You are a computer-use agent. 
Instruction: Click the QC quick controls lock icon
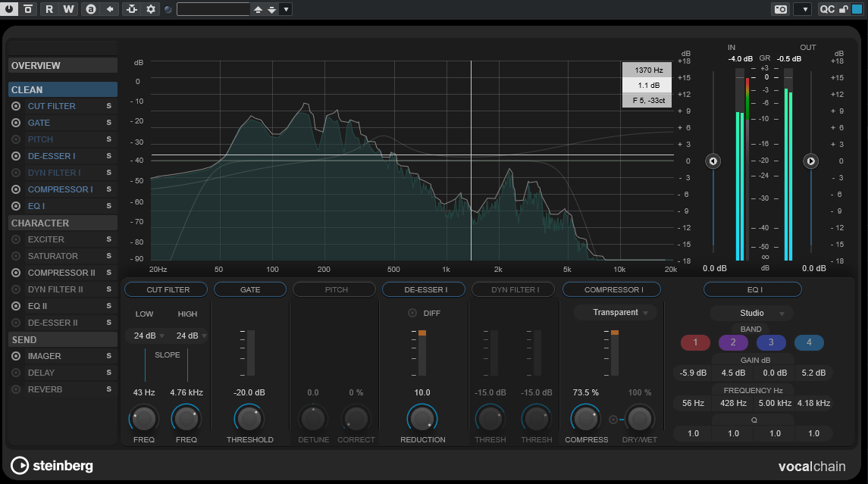842,9
